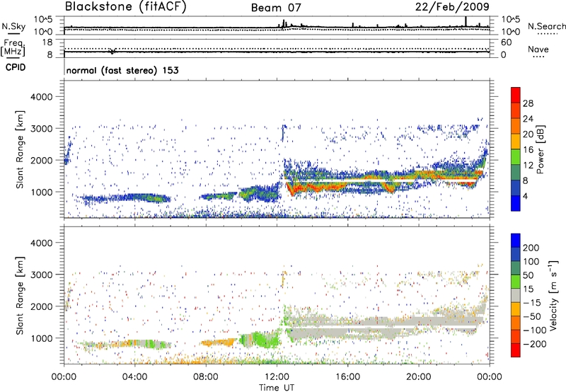Click the 'Beam 07' label
Viewport: 566px width, 392px height.
[276, 8]
